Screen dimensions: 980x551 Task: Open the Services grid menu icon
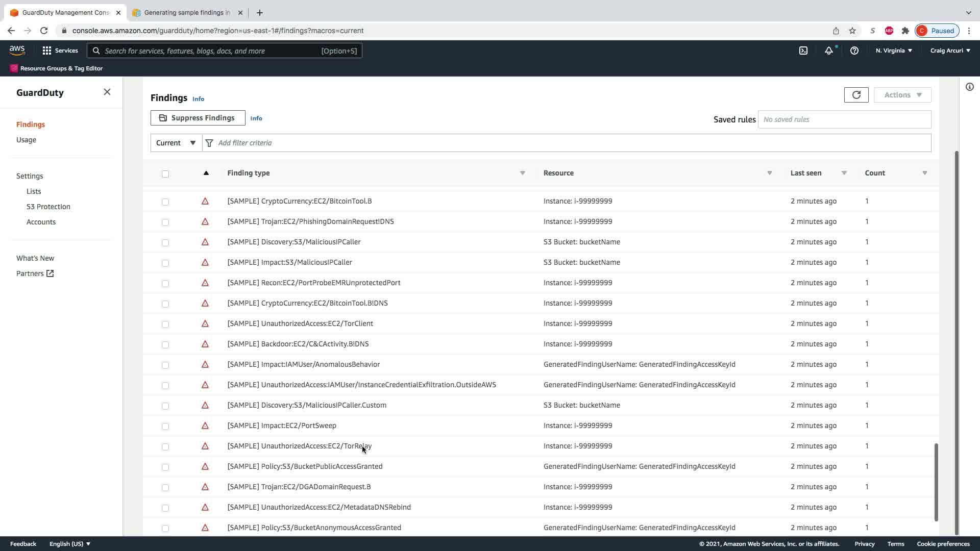(x=47, y=51)
